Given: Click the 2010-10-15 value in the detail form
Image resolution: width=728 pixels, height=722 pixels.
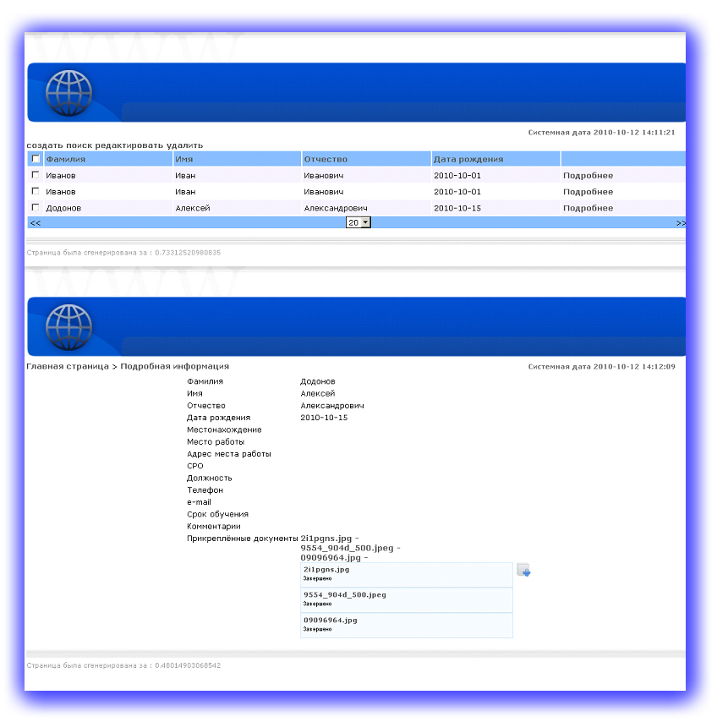Looking at the screenshot, I should coord(324,418).
